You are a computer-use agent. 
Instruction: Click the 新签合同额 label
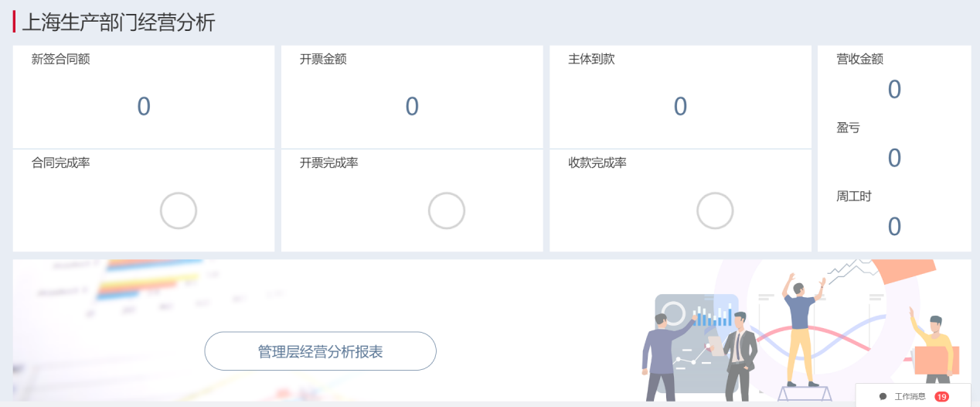(61, 59)
